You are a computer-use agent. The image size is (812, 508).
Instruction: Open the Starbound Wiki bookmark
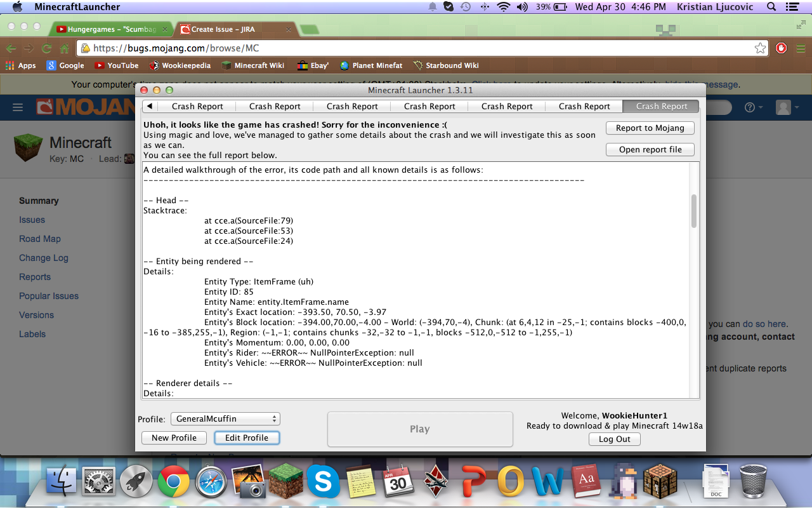pyautogui.click(x=446, y=65)
